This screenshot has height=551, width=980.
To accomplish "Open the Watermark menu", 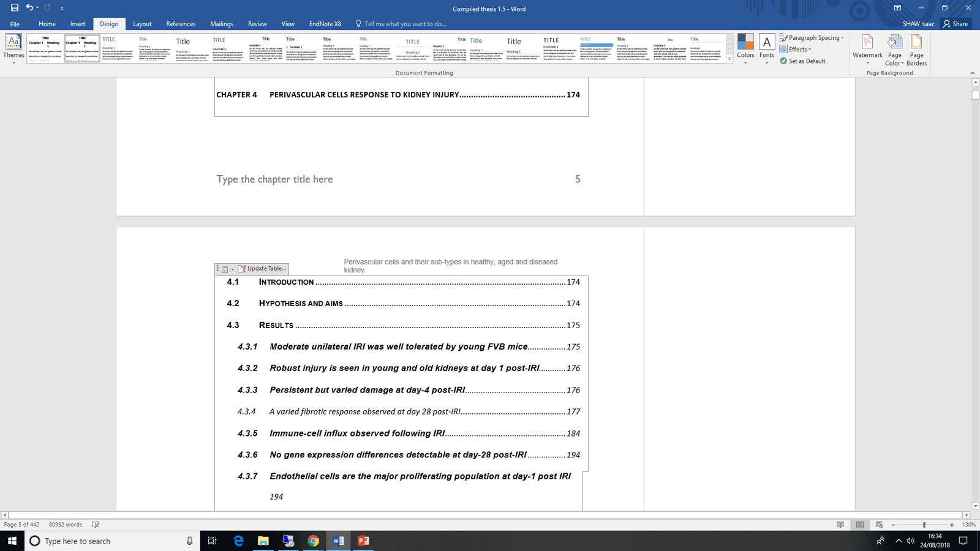I will pos(867,49).
